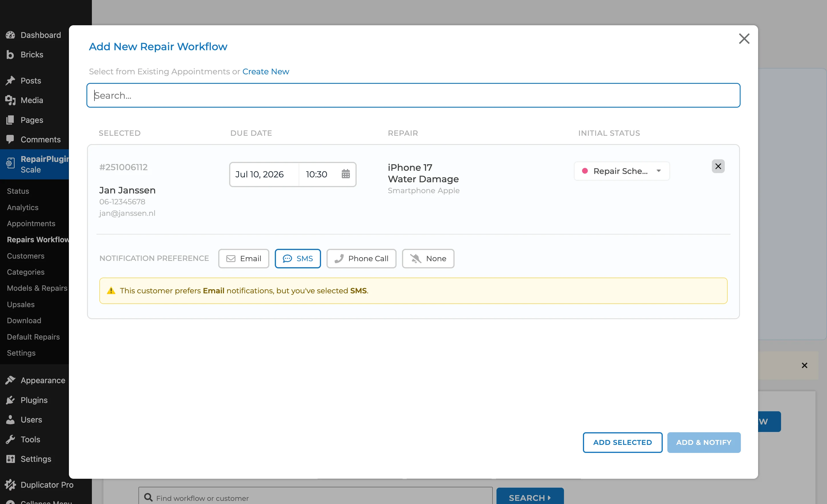Click the Bricks b icon
827x504 pixels.
(10, 55)
